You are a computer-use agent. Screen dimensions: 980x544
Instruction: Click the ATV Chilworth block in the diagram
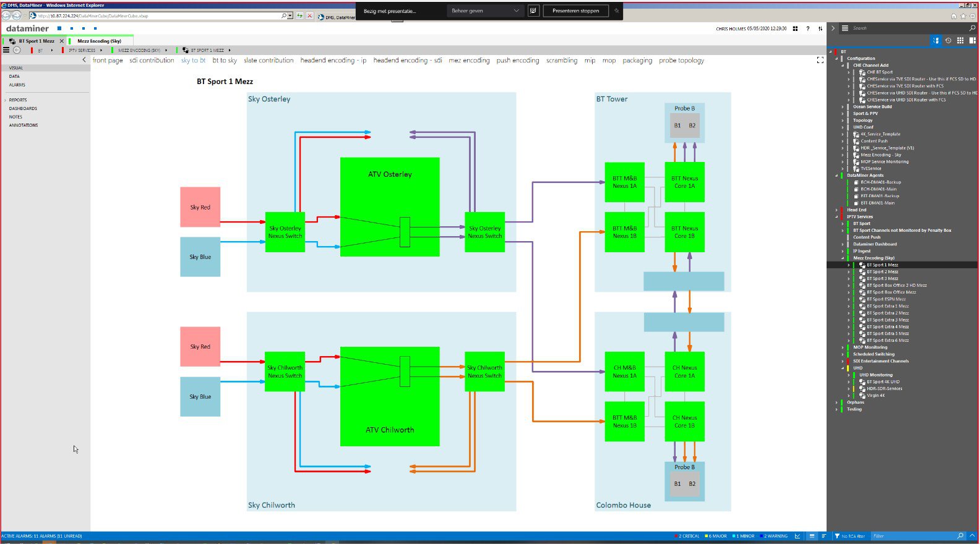pos(390,396)
